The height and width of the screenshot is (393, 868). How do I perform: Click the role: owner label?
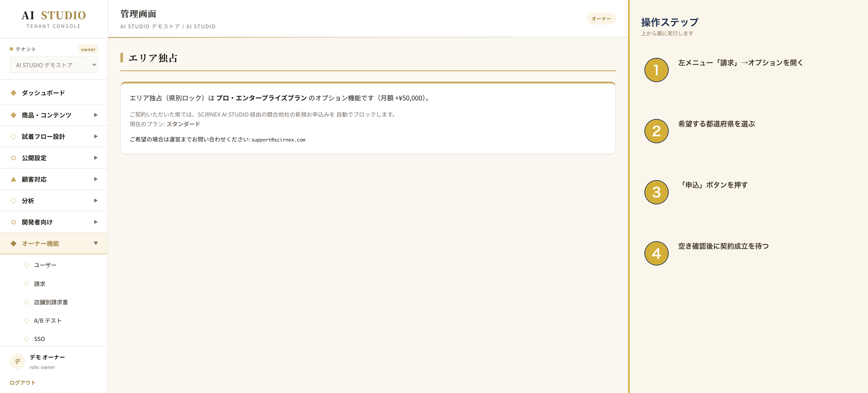(42, 367)
